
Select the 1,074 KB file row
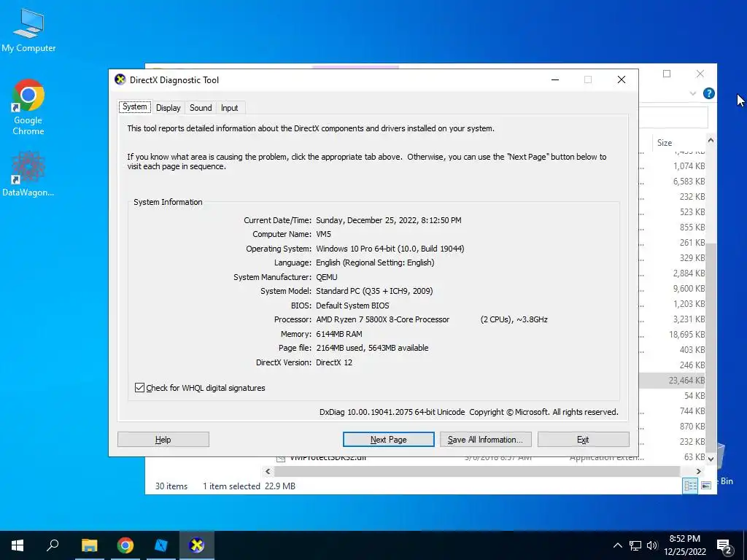672,166
